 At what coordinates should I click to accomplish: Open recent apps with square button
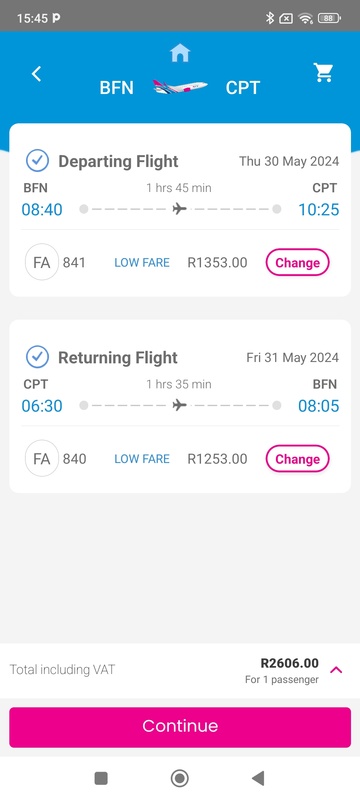[101, 778]
